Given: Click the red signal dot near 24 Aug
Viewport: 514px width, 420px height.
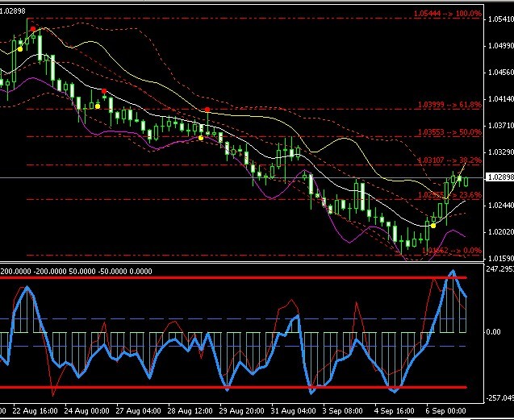Looking at the screenshot, I should point(104,91).
